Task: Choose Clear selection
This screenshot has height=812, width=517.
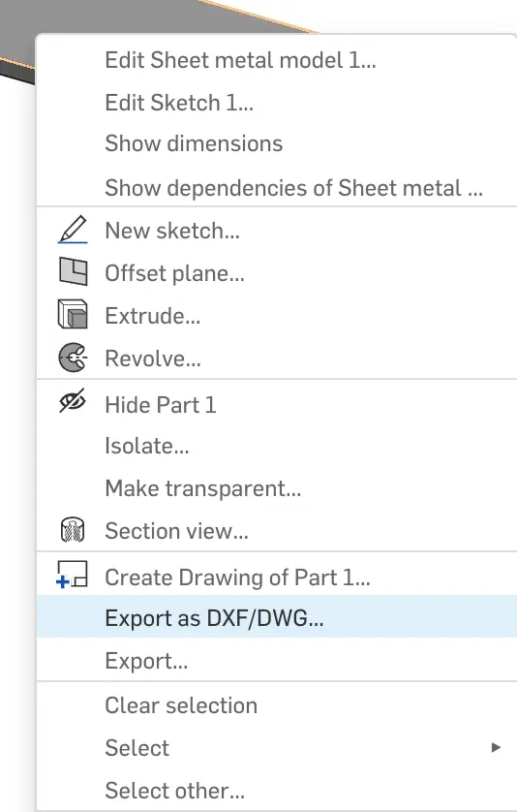Action: click(x=277, y=705)
